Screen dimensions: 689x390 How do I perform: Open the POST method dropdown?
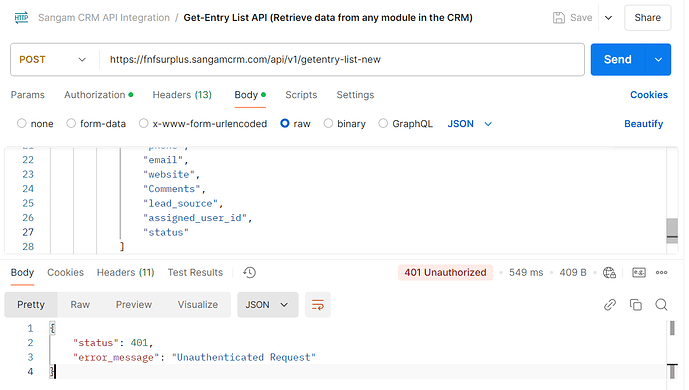point(53,59)
